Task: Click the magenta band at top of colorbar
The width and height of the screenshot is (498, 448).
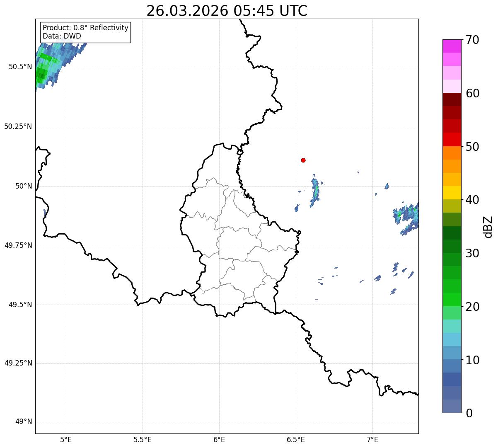Action: tap(452, 46)
